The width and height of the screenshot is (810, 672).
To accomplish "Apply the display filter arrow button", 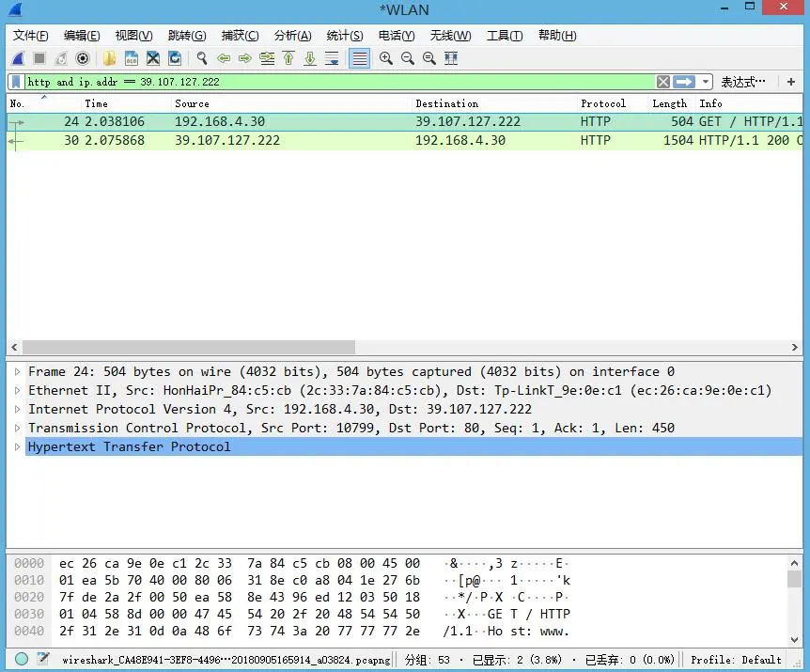I will pos(684,82).
